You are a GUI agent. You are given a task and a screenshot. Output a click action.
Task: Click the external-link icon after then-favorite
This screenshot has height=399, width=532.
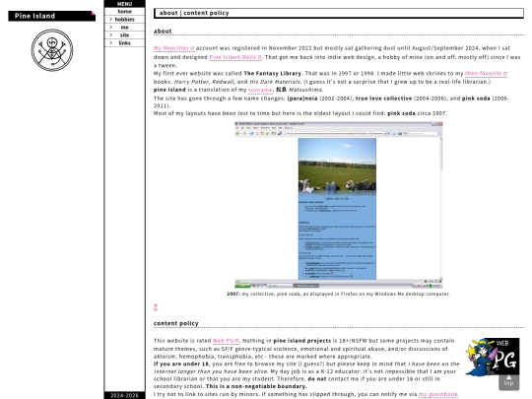(x=504, y=73)
